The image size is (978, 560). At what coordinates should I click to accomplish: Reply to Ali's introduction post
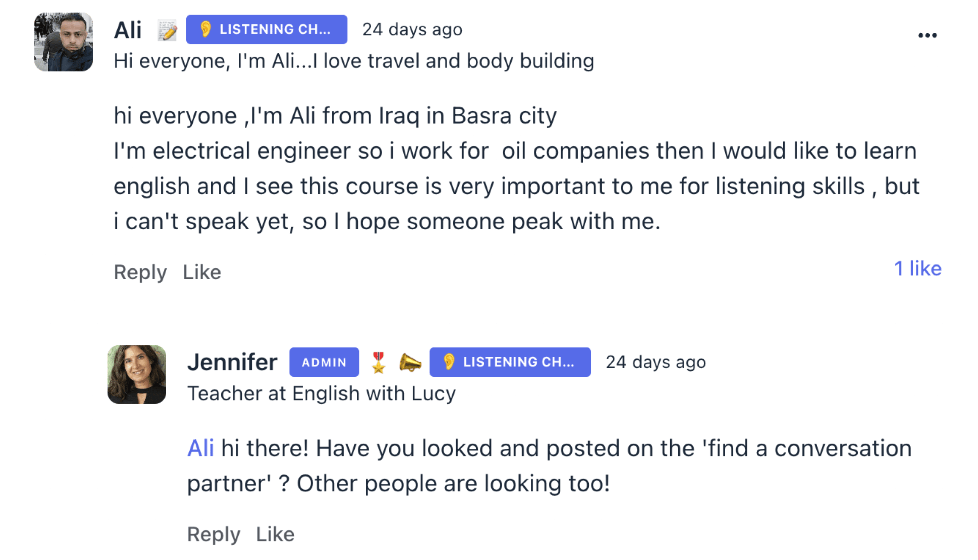pos(140,272)
